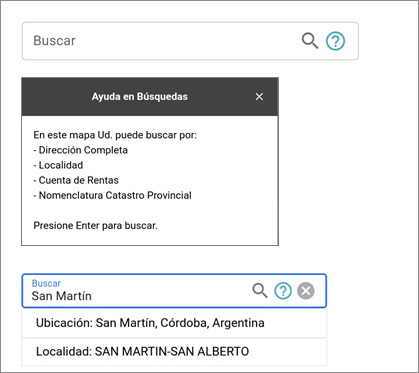
Task: Select suggestion Ubicación: San Martín, Córdoba, Argentina
Action: [174, 323]
